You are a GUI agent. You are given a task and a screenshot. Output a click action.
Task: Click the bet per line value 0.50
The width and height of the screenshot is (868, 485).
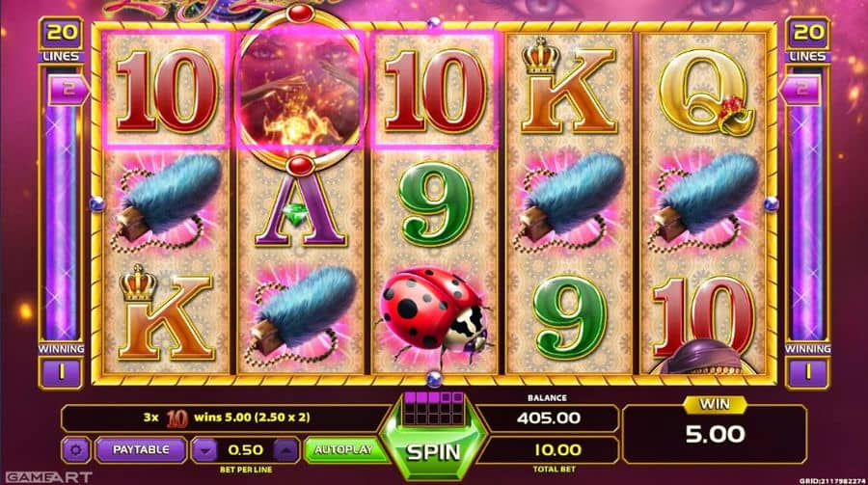click(245, 450)
